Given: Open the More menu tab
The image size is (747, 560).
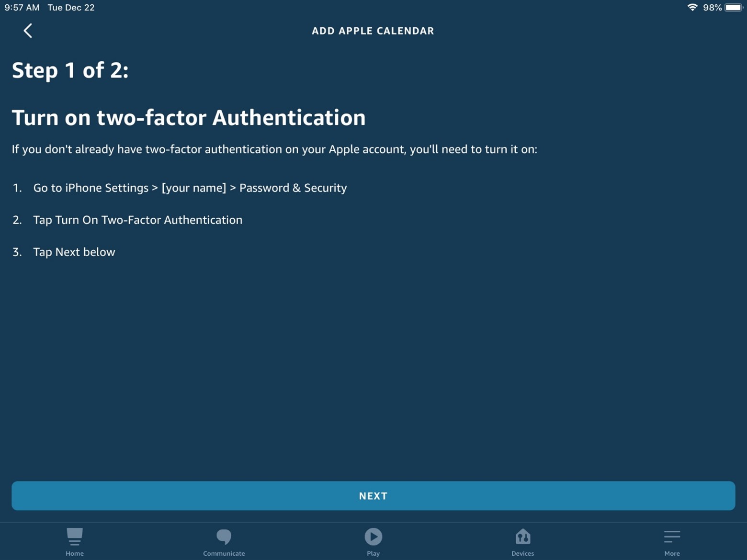Looking at the screenshot, I should tap(672, 542).
